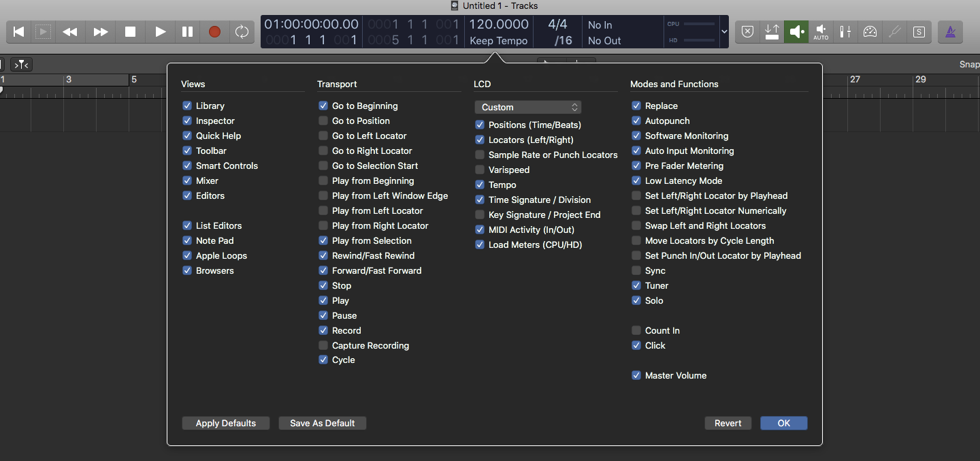Click the Record button in the transport
Viewport: 980px width, 461px height.
[x=214, y=32]
